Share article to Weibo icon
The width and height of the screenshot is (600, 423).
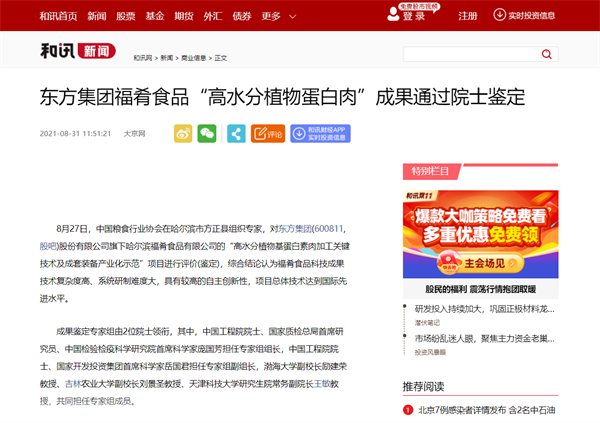(x=183, y=134)
